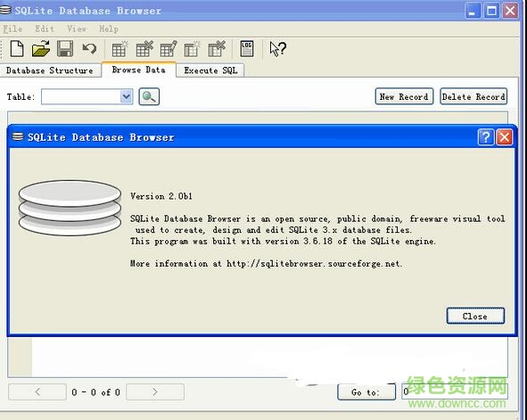This screenshot has height=420, width=527.
Task: Maximize the main SQLite Database Browser window
Action: coord(491,11)
